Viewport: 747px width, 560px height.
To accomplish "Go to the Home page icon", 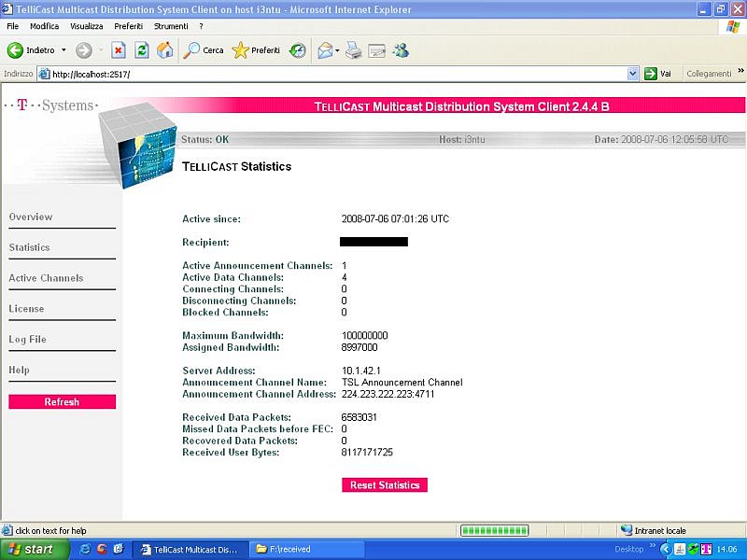I will point(165,50).
